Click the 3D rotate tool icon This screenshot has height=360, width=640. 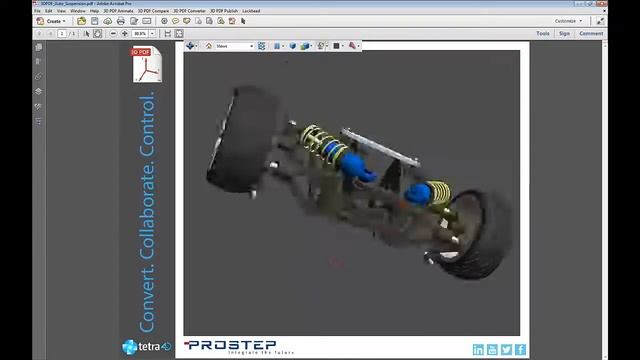click(x=190, y=46)
